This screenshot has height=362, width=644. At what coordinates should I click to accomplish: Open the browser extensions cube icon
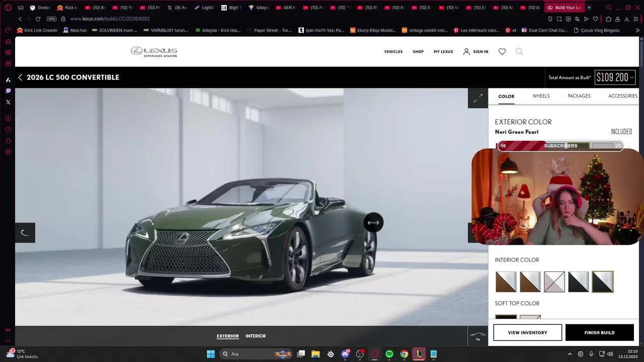pyautogui.click(x=608, y=19)
